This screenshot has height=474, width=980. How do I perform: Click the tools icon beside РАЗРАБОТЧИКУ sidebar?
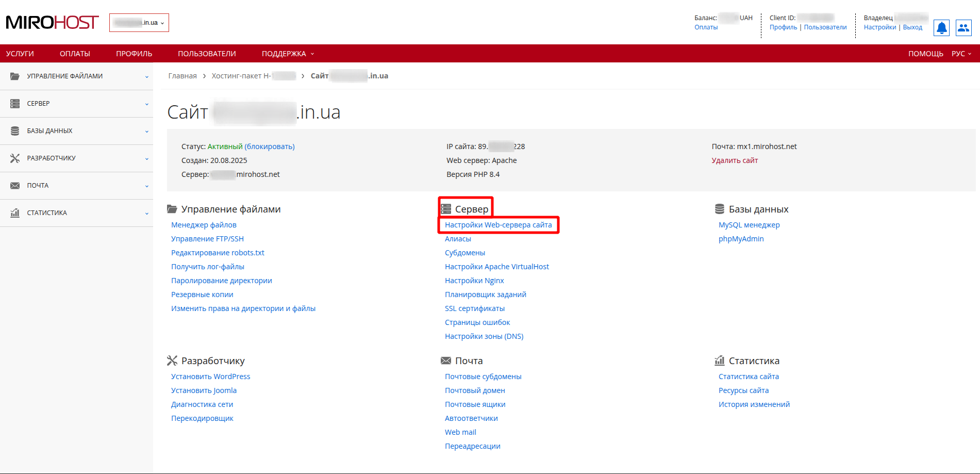[15, 158]
